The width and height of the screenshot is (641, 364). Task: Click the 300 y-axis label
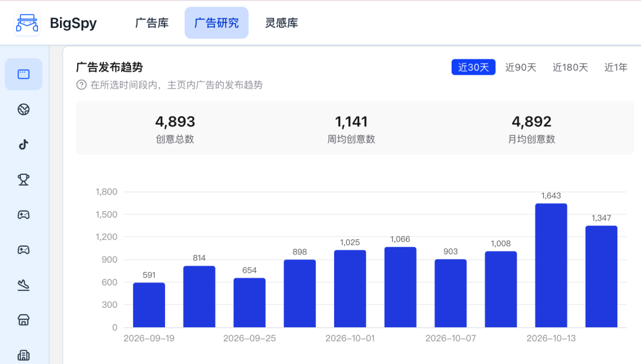[x=110, y=305]
